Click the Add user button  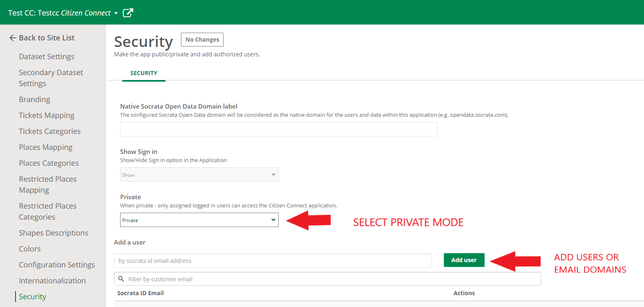[x=464, y=260]
